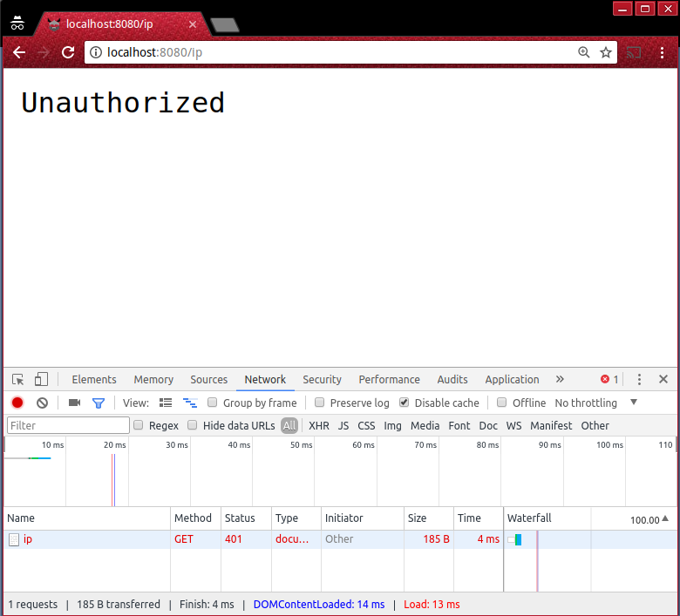Clear the network log
This screenshot has width=680, height=616.
point(42,403)
